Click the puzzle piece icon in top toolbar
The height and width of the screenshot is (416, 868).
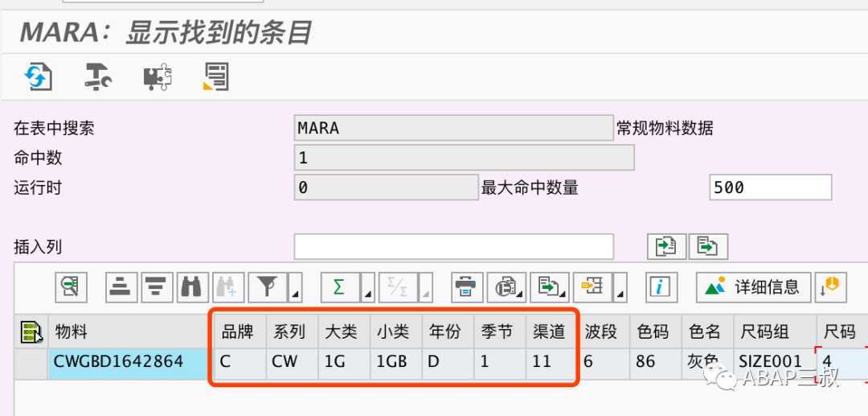click(158, 77)
